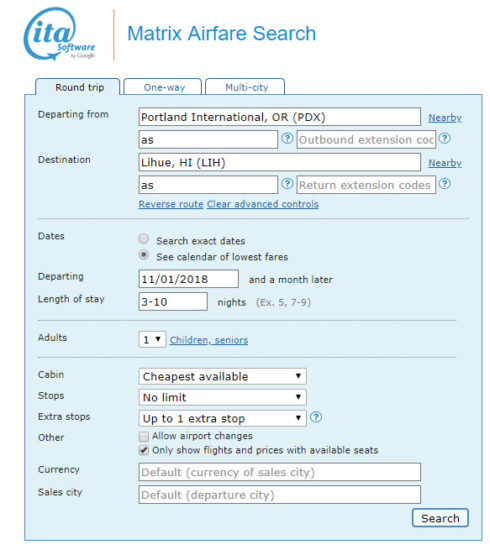The height and width of the screenshot is (550, 490).
Task: Open the Children, seniors link
Action: coord(209,340)
